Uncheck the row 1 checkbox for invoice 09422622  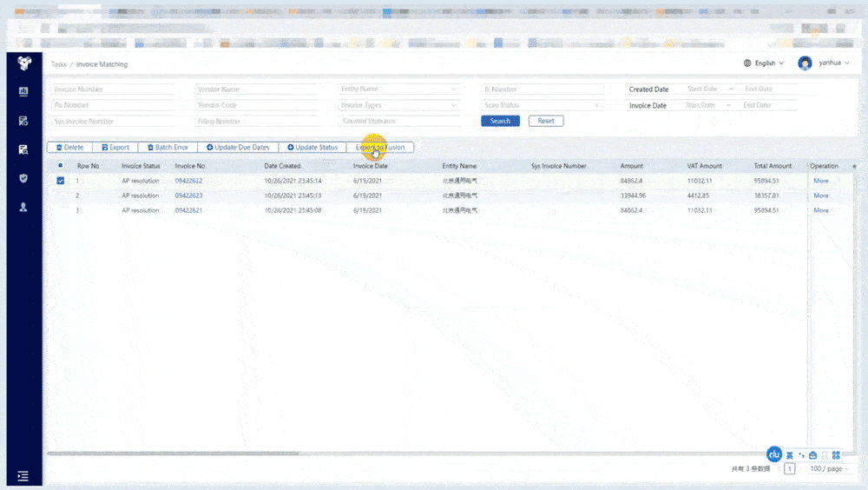pos(61,181)
